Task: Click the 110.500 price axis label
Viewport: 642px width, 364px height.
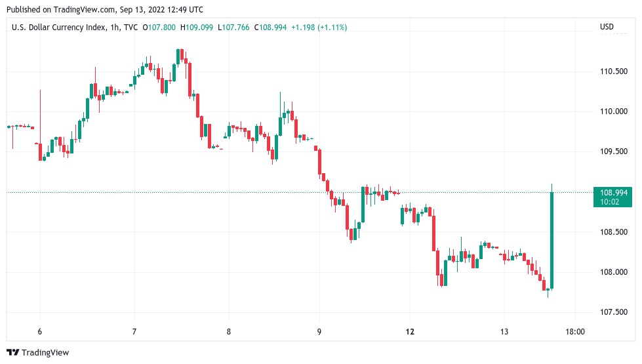Action: pyautogui.click(x=613, y=71)
